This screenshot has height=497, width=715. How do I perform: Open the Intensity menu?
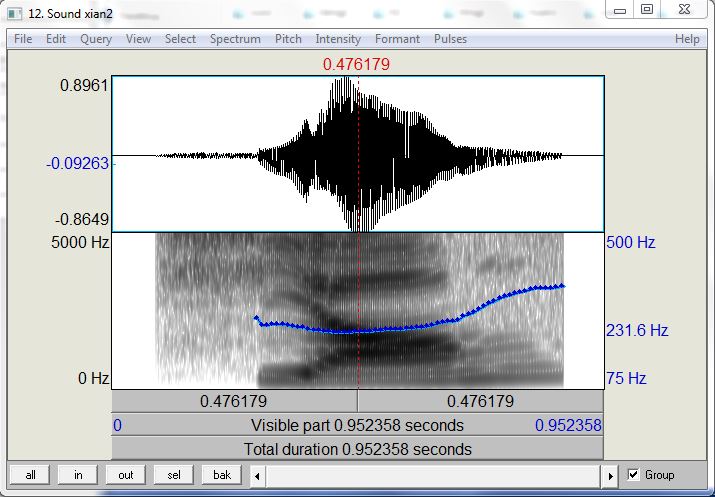point(338,39)
